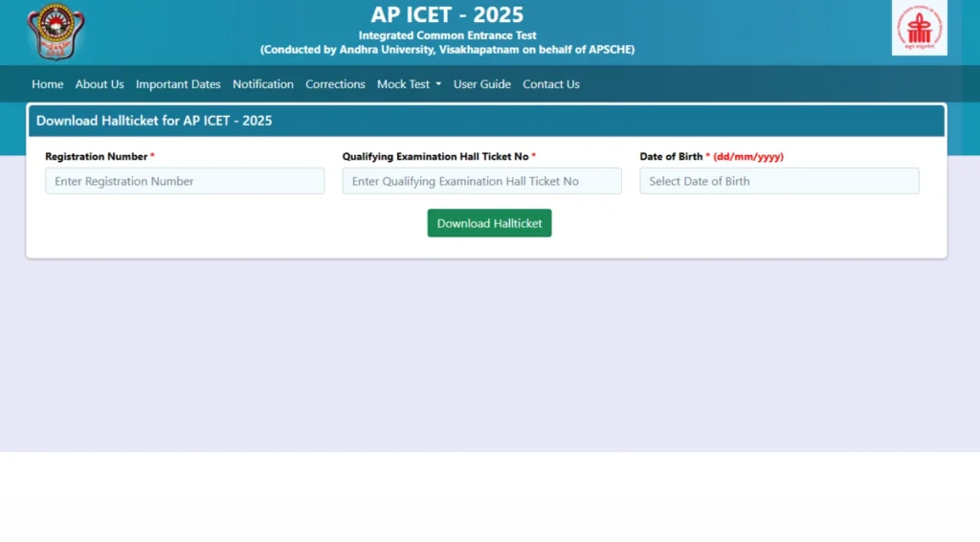
Task: Expand the Mock Test dropdown
Action: pos(409,83)
